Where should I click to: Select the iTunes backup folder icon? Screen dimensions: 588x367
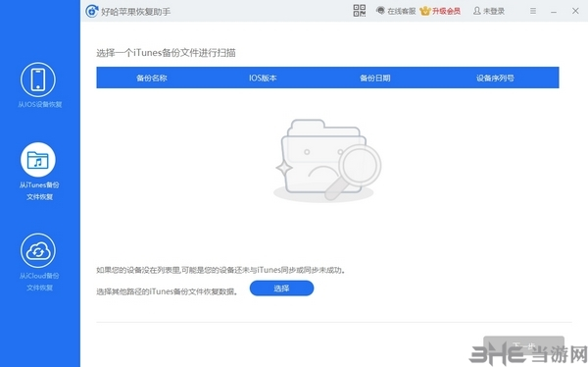pos(38,160)
